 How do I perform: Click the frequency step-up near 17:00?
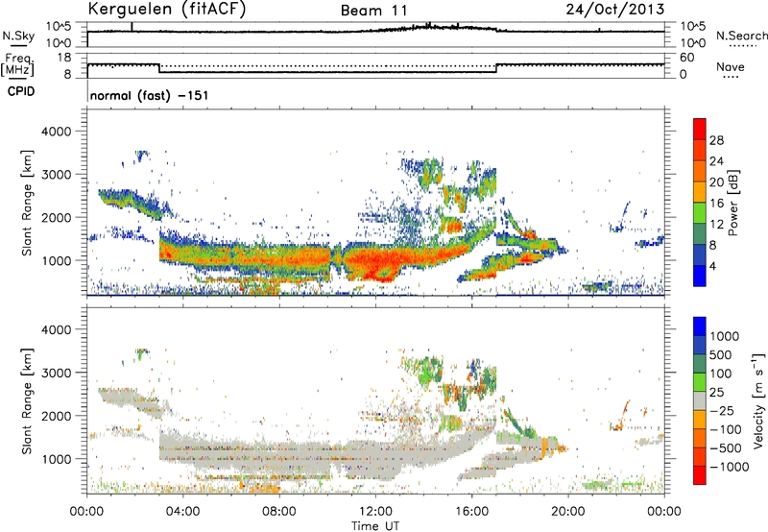tap(496, 68)
